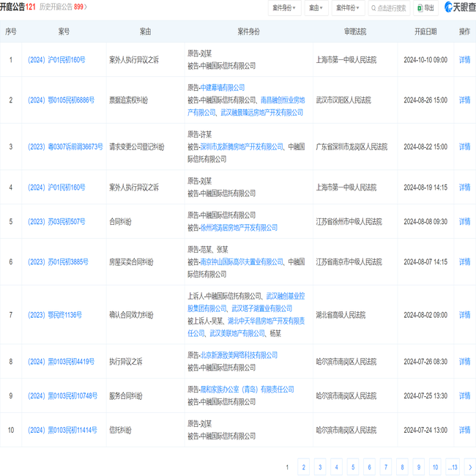Click 详情 for row 2 票据追索权纠纷
Image resolution: width=476 pixels, height=476 pixels.
464,100
